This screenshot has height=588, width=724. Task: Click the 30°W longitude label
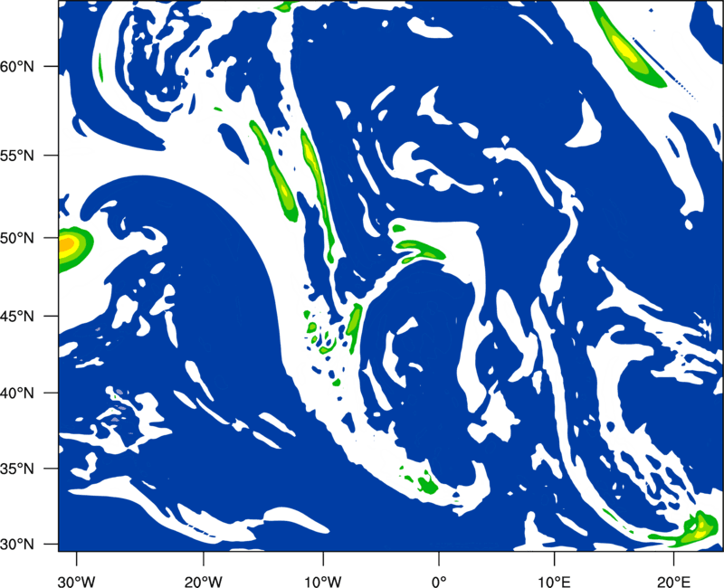tap(76, 581)
